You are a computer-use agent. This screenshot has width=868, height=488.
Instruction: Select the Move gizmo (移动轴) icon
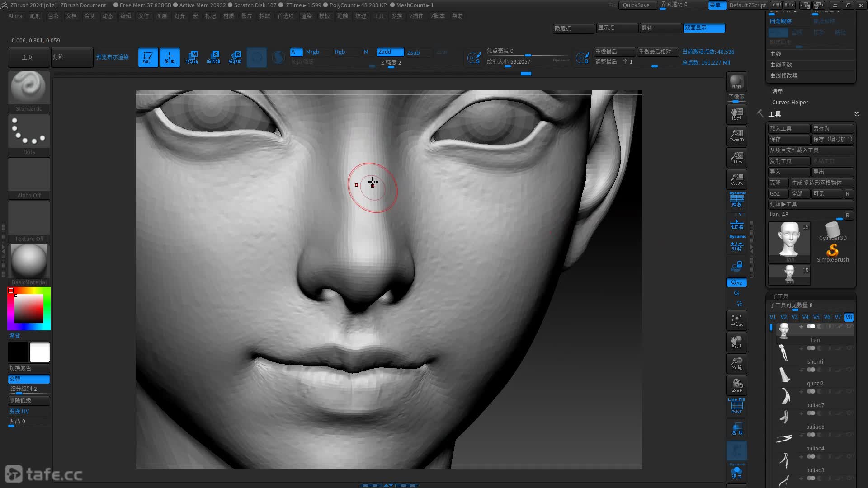(192, 57)
